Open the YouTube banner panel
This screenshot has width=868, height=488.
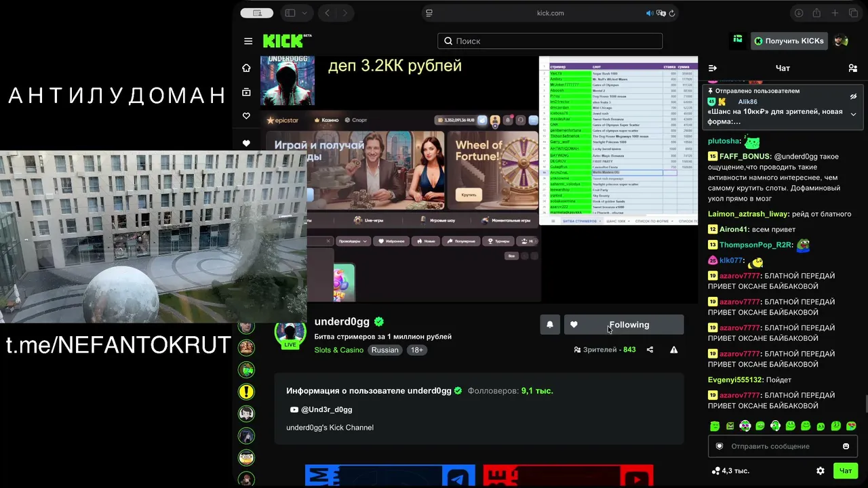pyautogui.click(x=568, y=476)
